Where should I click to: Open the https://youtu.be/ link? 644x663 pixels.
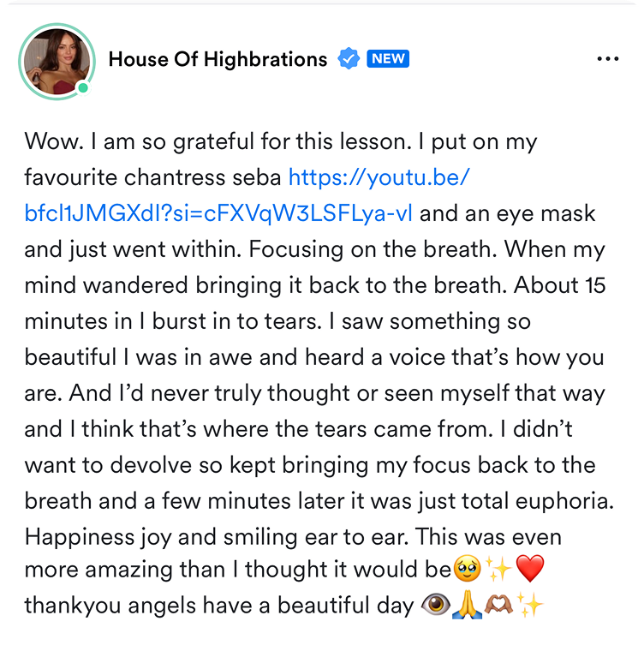point(379,177)
